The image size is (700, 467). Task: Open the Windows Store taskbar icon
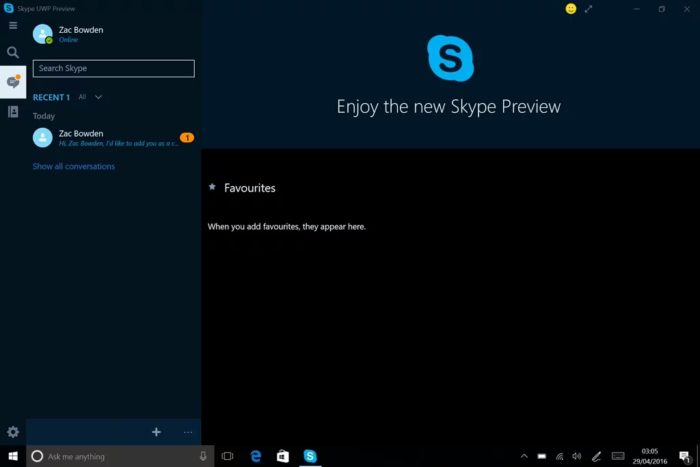point(283,456)
